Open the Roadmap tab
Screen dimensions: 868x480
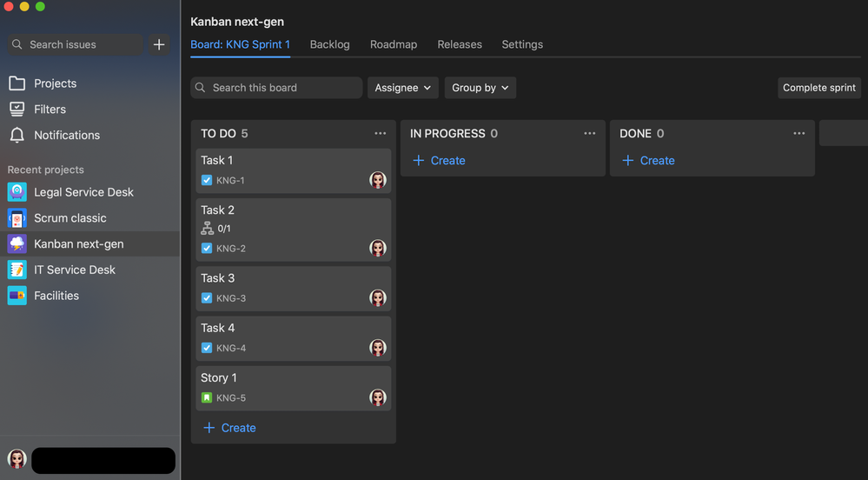(x=394, y=44)
